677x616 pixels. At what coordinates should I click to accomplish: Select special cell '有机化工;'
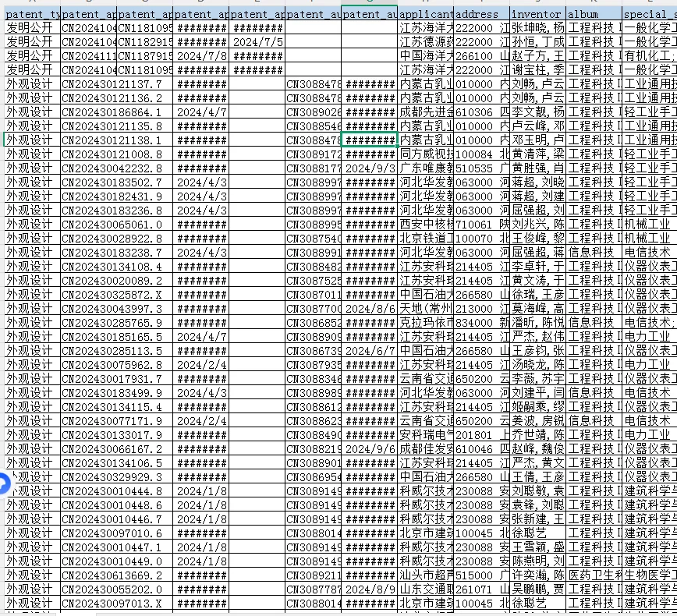point(650,55)
